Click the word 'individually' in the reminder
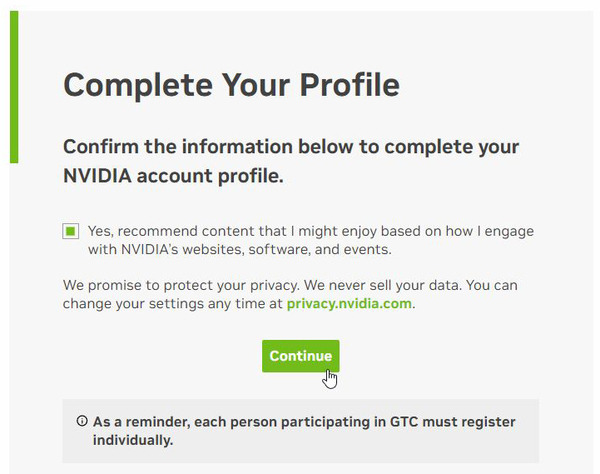 pos(133,439)
